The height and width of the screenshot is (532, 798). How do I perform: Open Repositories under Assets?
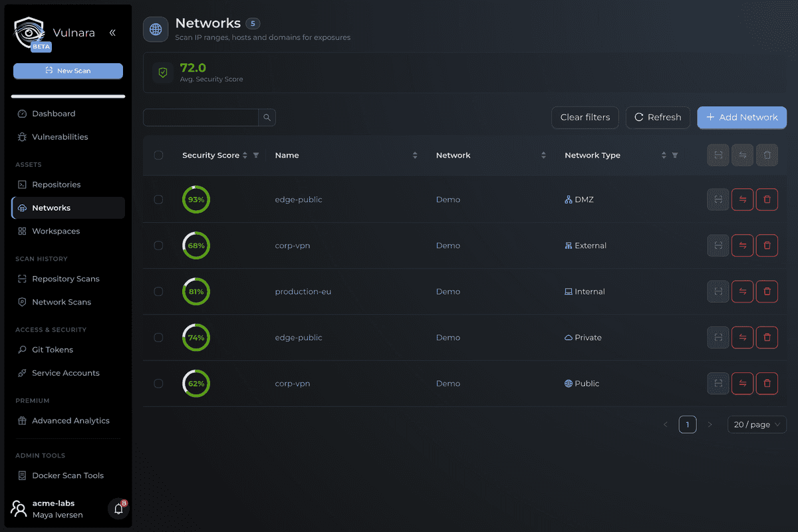(x=68, y=185)
